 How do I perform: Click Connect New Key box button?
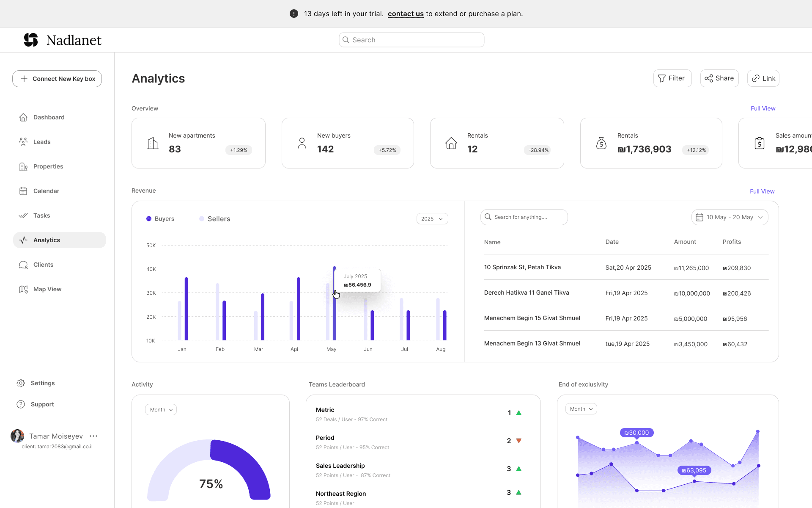point(57,79)
